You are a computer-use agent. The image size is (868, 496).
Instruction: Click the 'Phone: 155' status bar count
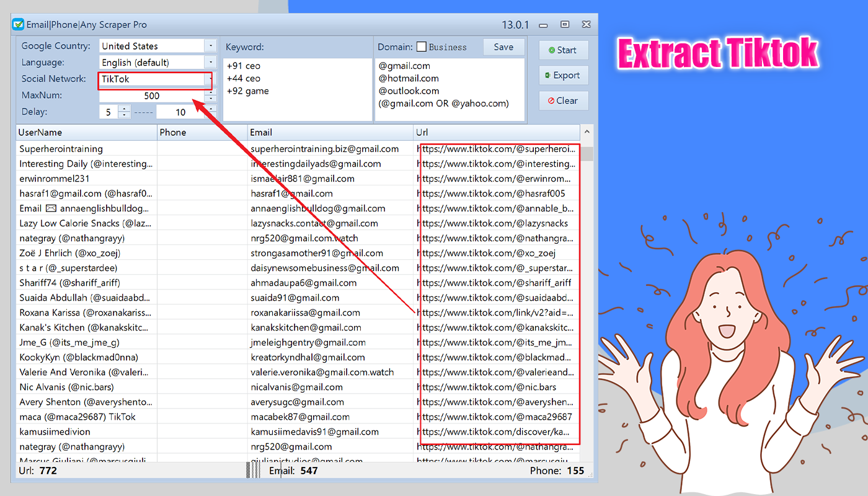(557, 471)
